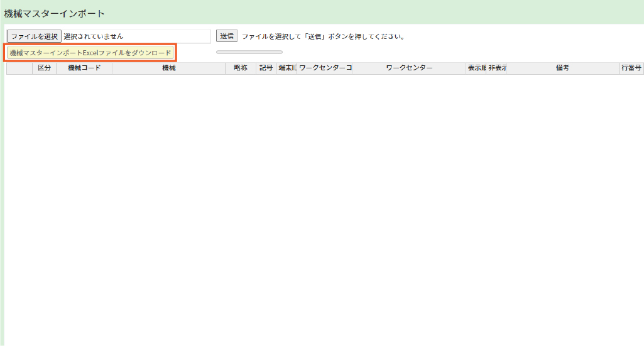Image resolution: width=644 pixels, height=346 pixels.
Task: Click the 記号 column header
Action: click(x=266, y=68)
